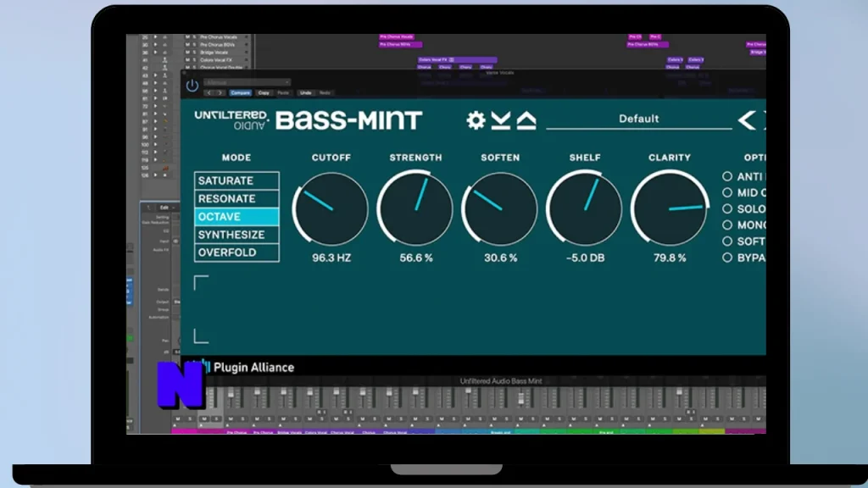Click the Copy button

point(264,93)
